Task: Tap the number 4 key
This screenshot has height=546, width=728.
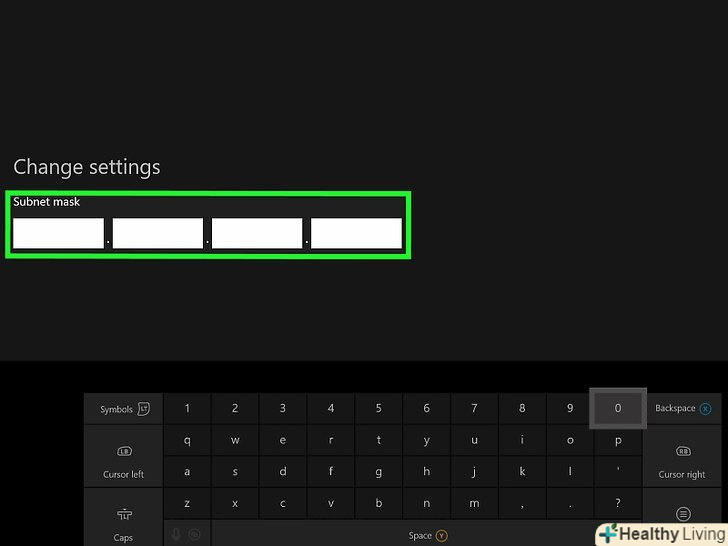Action: pos(331,408)
